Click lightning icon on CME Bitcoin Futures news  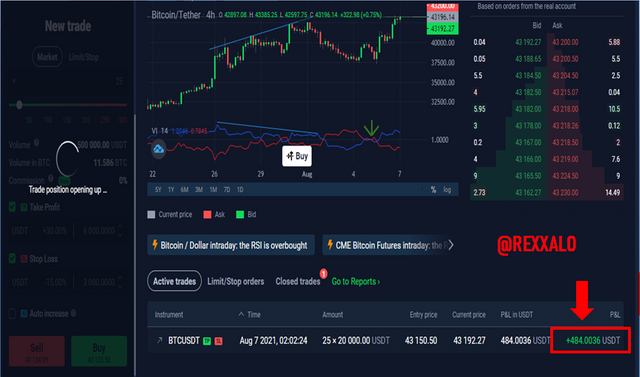click(330, 245)
